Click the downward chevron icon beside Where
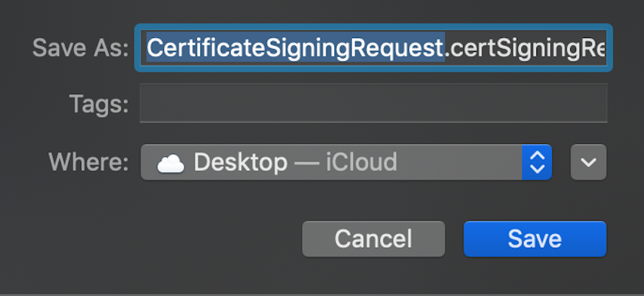The width and height of the screenshot is (644, 296). [588, 162]
